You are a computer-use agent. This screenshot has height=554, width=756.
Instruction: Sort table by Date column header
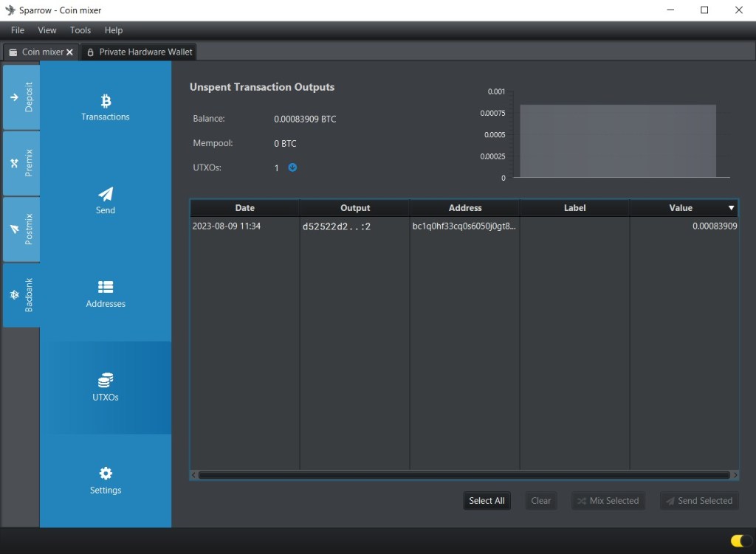244,208
